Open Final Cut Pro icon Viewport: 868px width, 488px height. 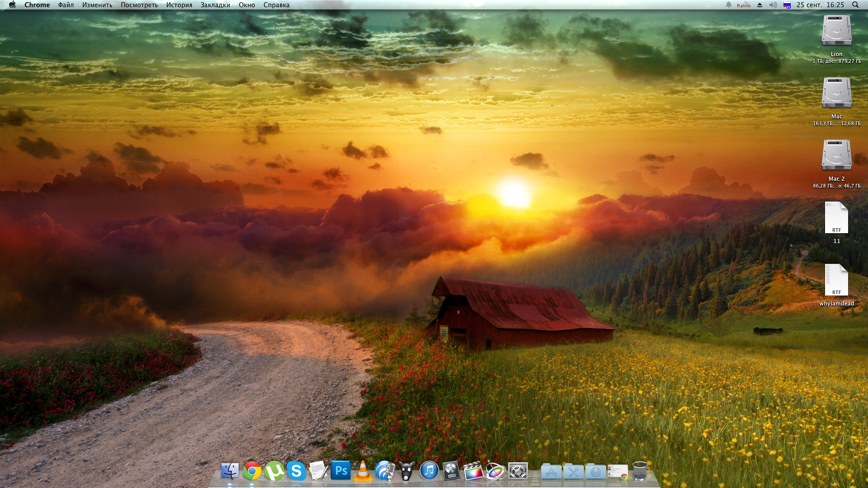[473, 471]
